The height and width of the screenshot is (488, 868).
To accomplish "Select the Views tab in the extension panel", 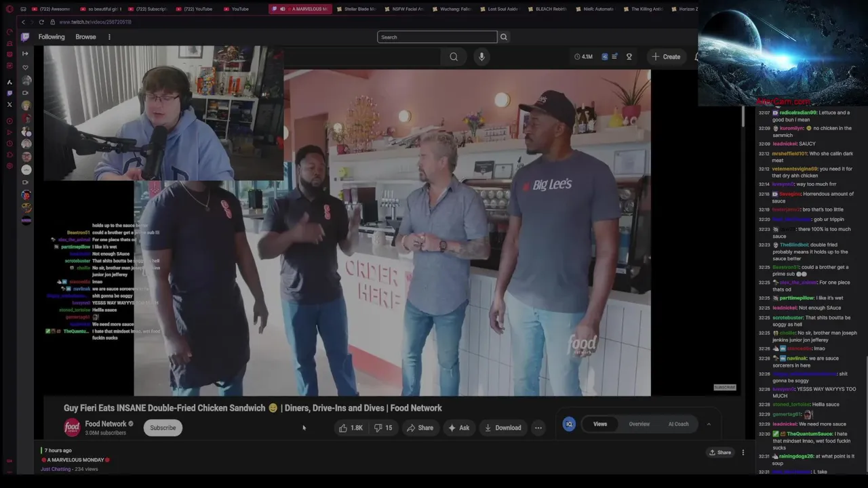I will point(600,424).
